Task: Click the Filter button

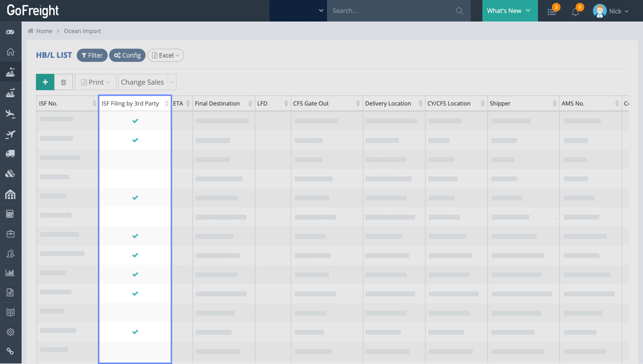Action: pos(92,55)
